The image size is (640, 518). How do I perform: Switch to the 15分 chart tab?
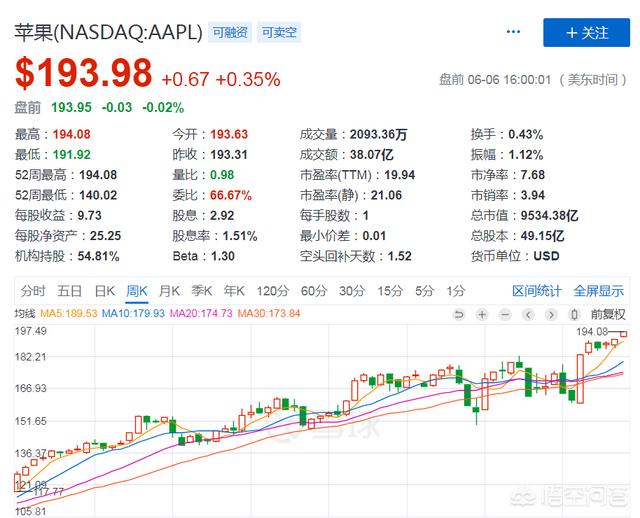[x=390, y=291]
